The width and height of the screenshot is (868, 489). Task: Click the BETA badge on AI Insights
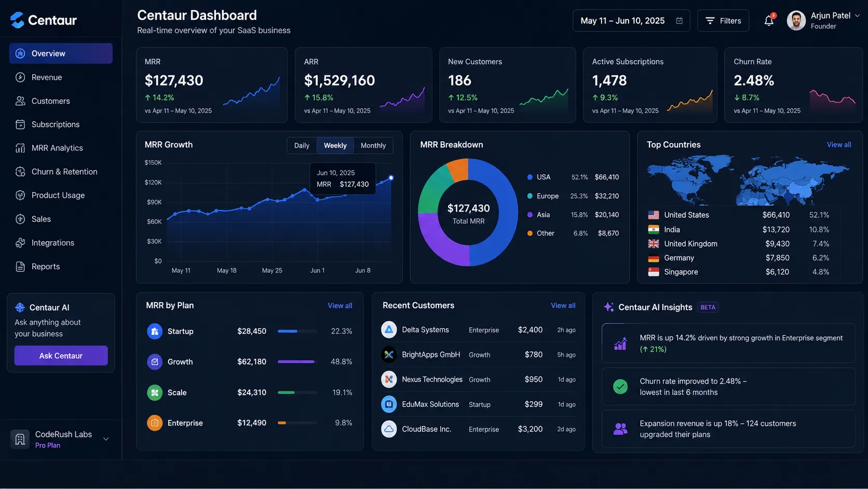coord(708,307)
